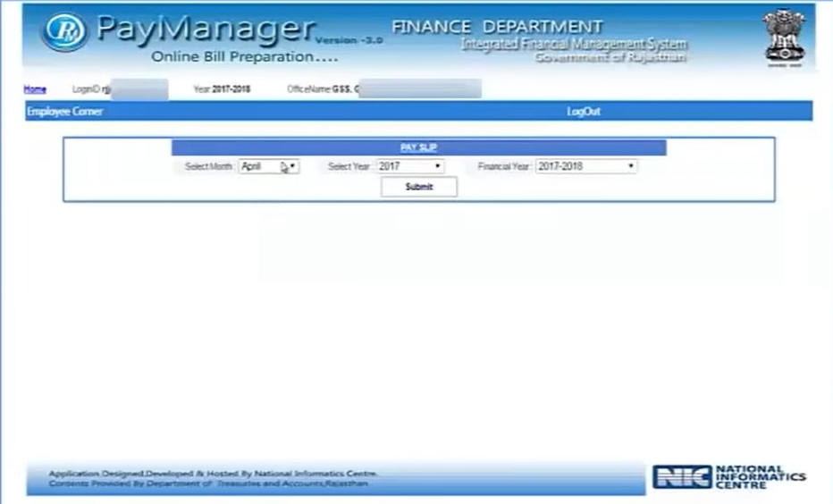Click the Government of Rajasthan text
Screen dimensions: 833x504
610,57
